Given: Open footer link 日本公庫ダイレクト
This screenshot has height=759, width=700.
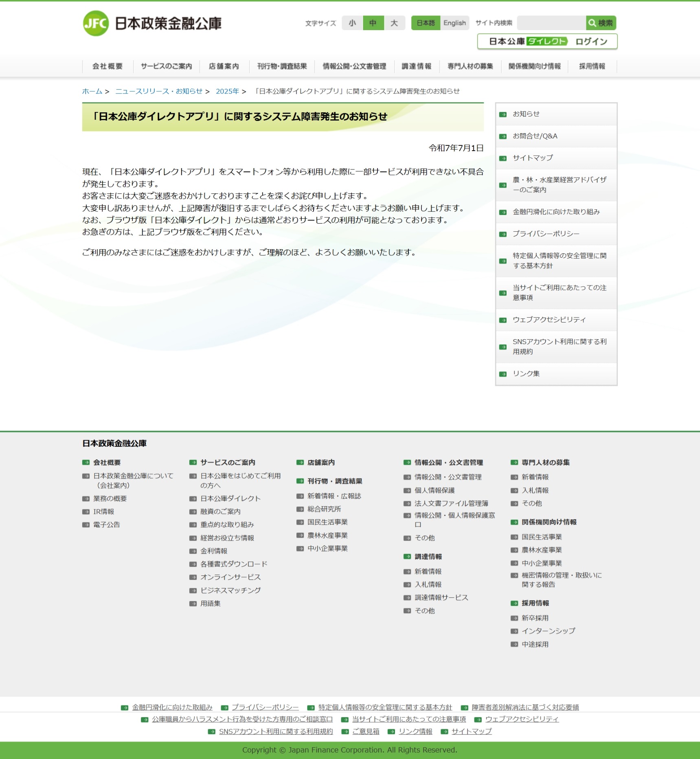Looking at the screenshot, I should [x=230, y=498].
